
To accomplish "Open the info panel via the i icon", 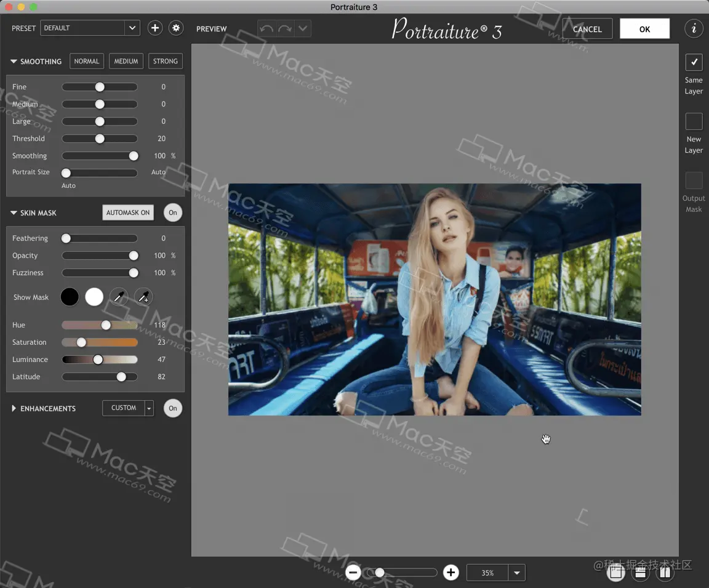I will (694, 28).
